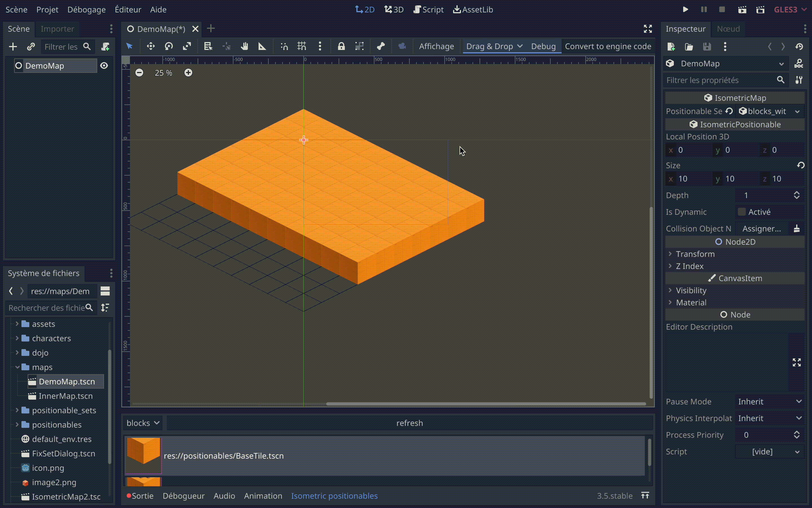Play the edited scene
This screenshot has width=812, height=508.
(x=742, y=9)
